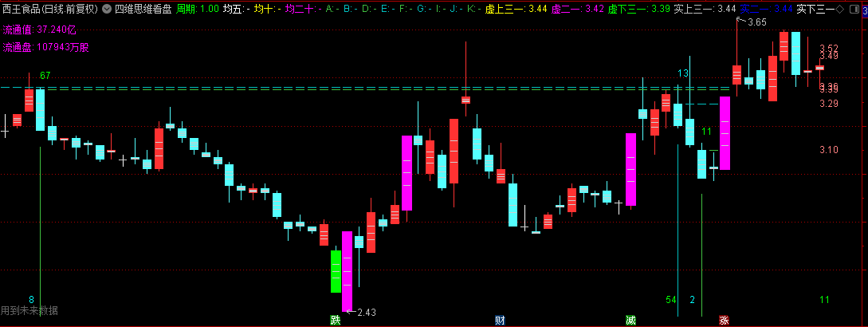
Task: Click the 3.29 price level label
Action: (x=829, y=103)
